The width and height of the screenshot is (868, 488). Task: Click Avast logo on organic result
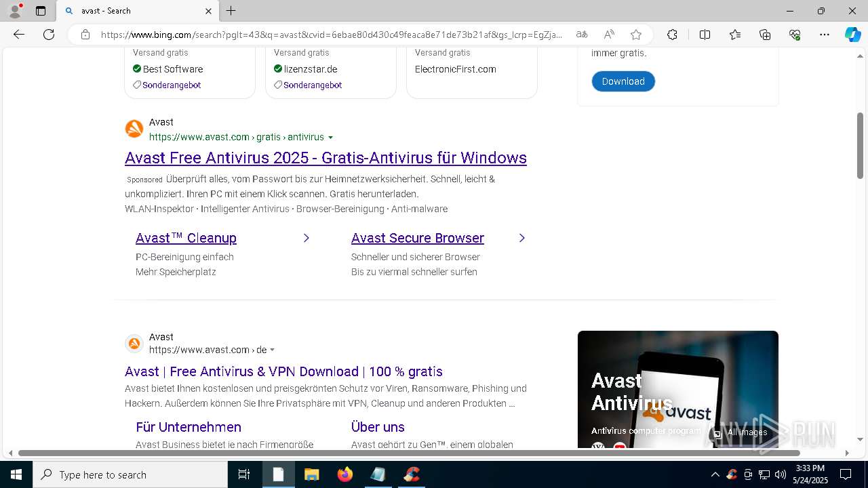click(x=134, y=344)
